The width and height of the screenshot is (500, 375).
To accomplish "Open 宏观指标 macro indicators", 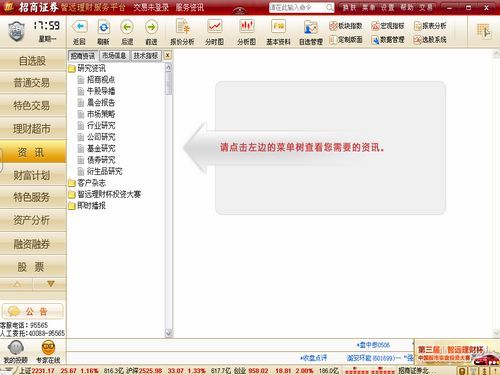I will pyautogui.click(x=388, y=26).
